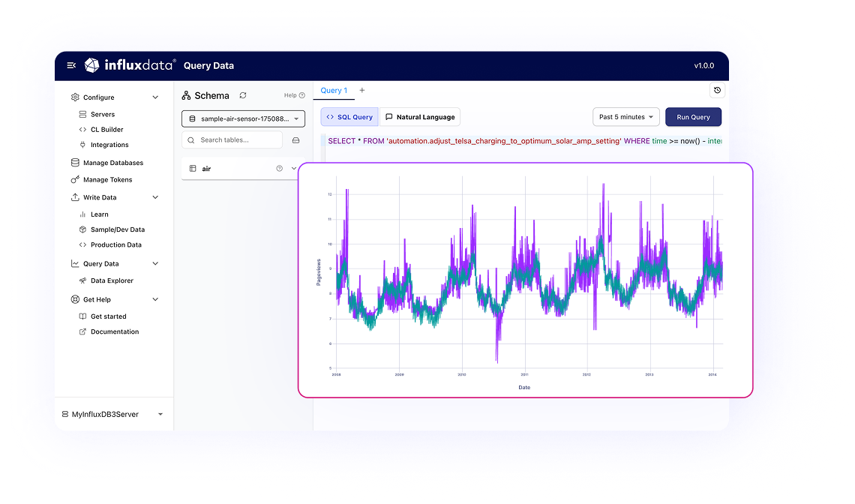Collapse the sidebar with the hamburger icon
855x504 pixels.
(70, 65)
